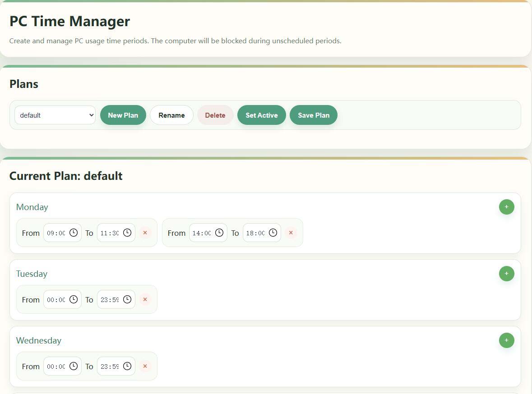Open clock picker for Tuesday From time
The image size is (532, 394).
[x=74, y=299]
